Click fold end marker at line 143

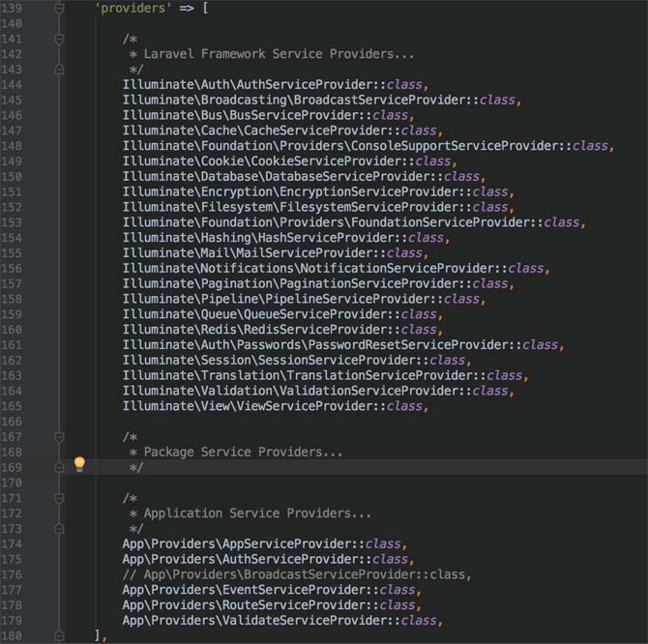pos(60,70)
